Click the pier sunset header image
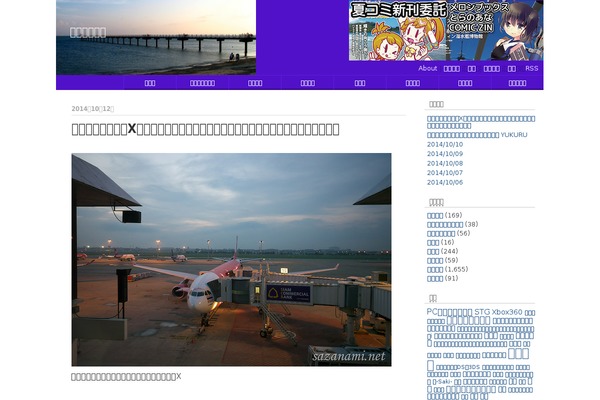This screenshot has height=400, width=600. pyautogui.click(x=156, y=37)
